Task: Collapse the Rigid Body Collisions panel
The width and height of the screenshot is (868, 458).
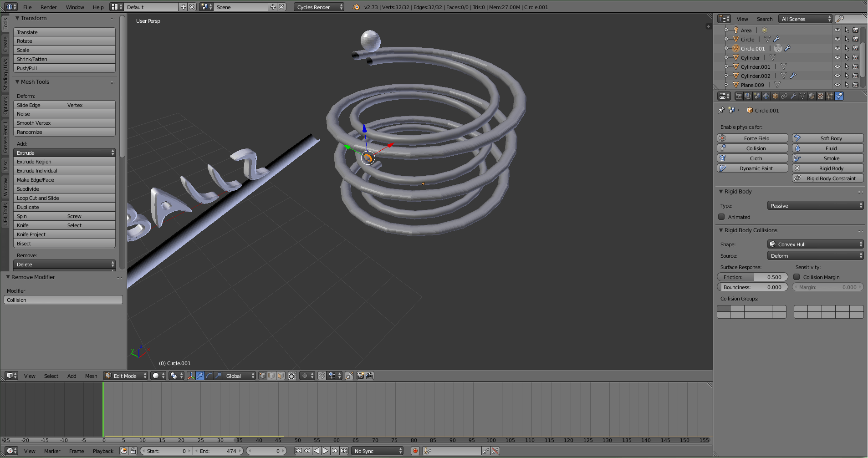Action: pos(721,230)
